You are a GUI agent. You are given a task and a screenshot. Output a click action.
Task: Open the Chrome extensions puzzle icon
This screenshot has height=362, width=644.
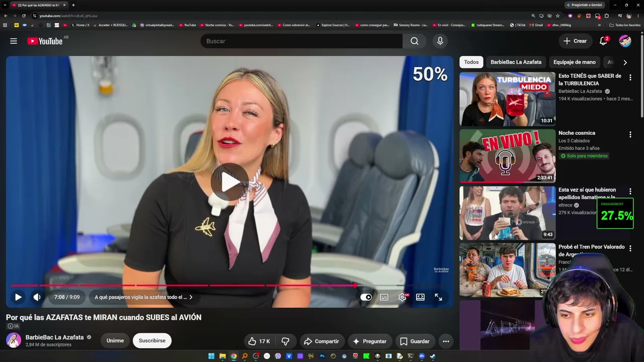606,16
